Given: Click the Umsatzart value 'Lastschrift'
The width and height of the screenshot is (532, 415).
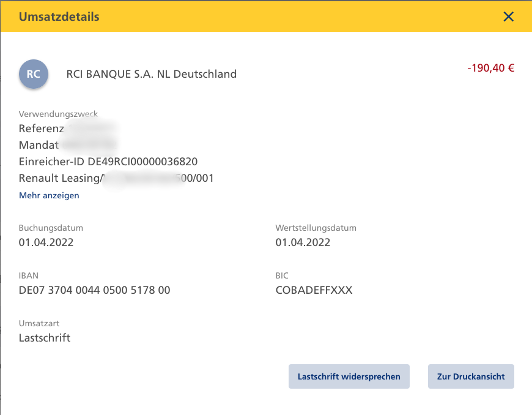Looking at the screenshot, I should point(45,337).
